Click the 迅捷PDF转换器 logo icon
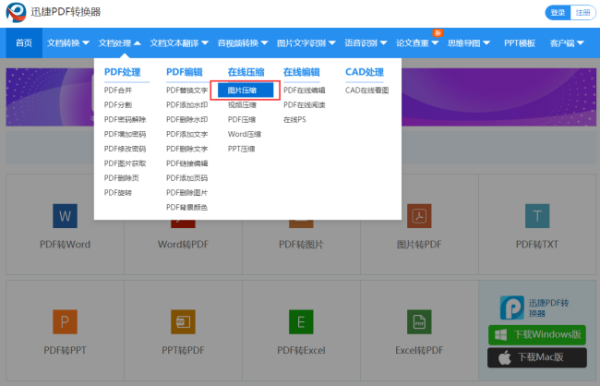This screenshot has height=386, width=600. tap(16, 12)
